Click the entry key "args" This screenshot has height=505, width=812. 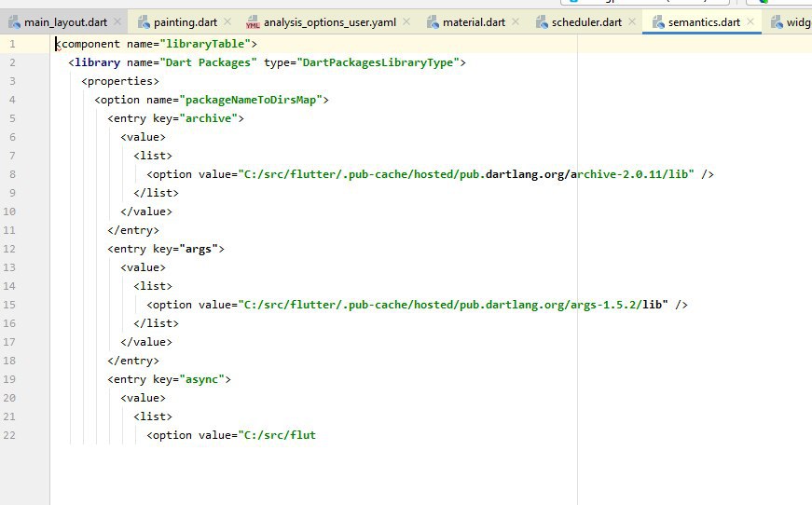[199, 249]
